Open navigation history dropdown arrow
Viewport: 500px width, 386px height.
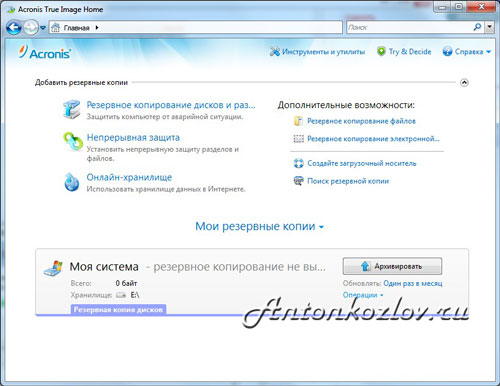tap(43, 28)
